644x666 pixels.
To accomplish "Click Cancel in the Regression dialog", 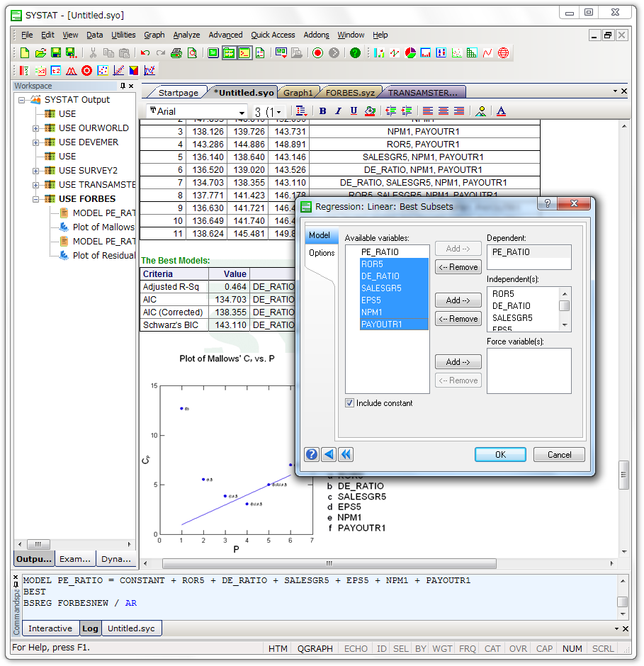I will pyautogui.click(x=559, y=454).
